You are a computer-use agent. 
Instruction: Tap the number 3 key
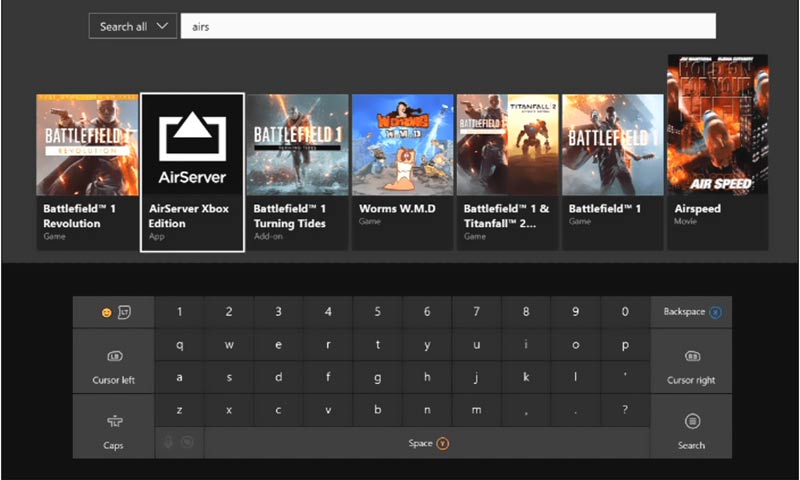(279, 312)
